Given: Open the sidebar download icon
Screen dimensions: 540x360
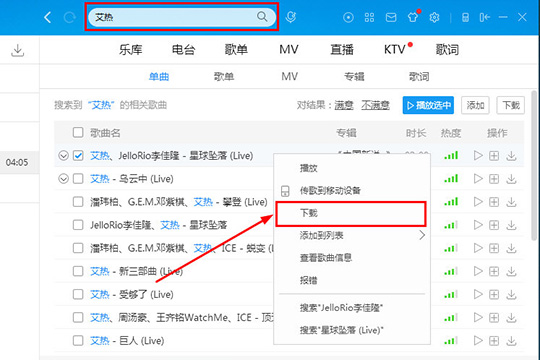Looking at the screenshot, I should click(x=18, y=51).
